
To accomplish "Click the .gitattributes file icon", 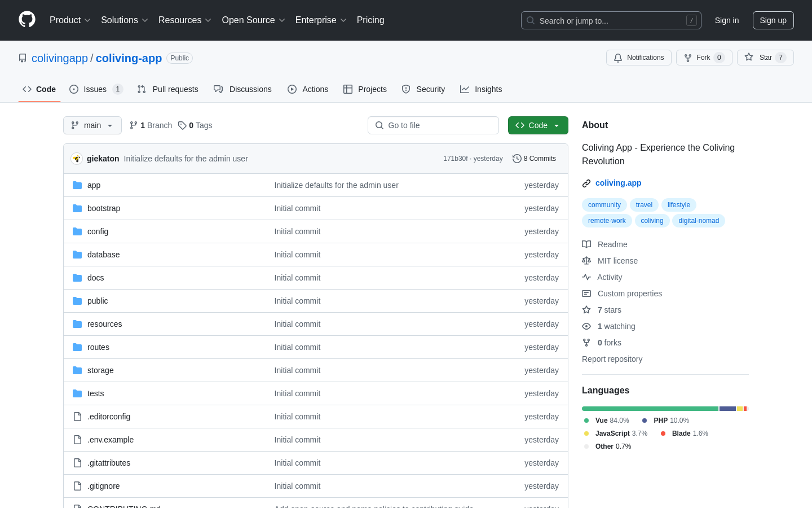I will coord(77,463).
